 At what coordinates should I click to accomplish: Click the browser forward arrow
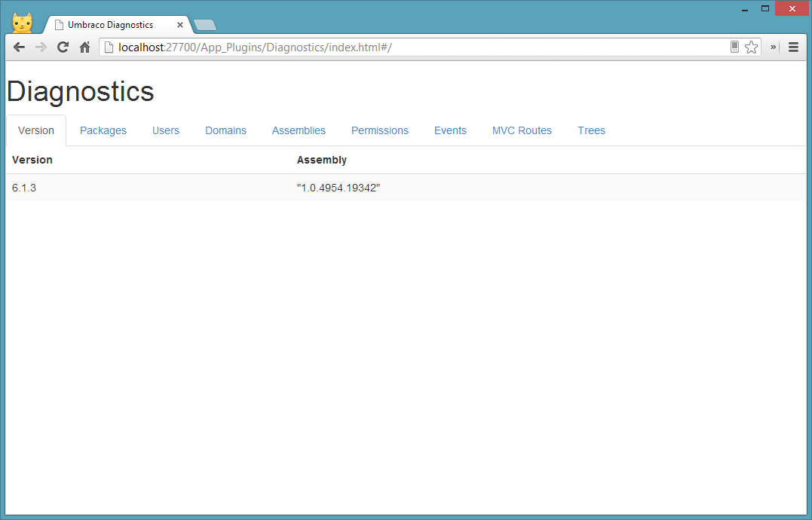(x=41, y=47)
